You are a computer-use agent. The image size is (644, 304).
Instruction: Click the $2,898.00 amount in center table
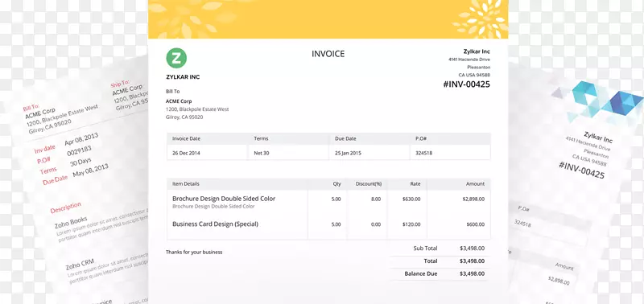click(473, 199)
